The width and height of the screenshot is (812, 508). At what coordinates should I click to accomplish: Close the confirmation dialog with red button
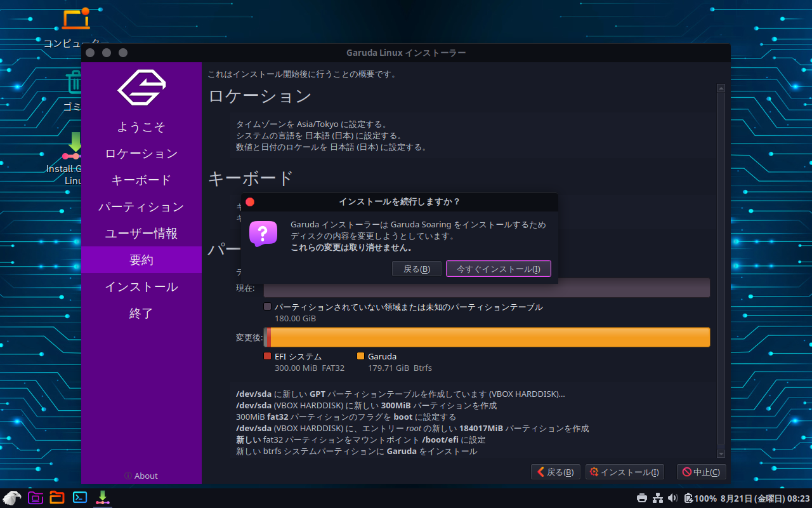pyautogui.click(x=250, y=202)
